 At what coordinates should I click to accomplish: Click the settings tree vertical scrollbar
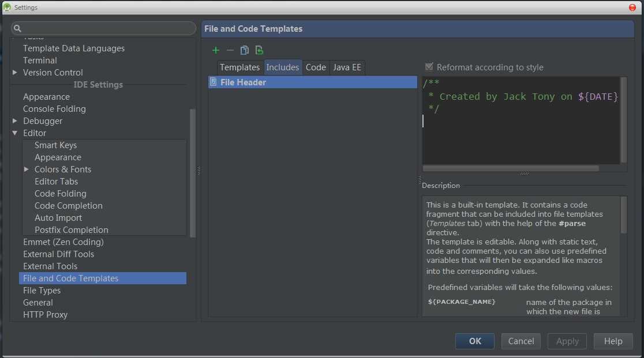[192, 172]
